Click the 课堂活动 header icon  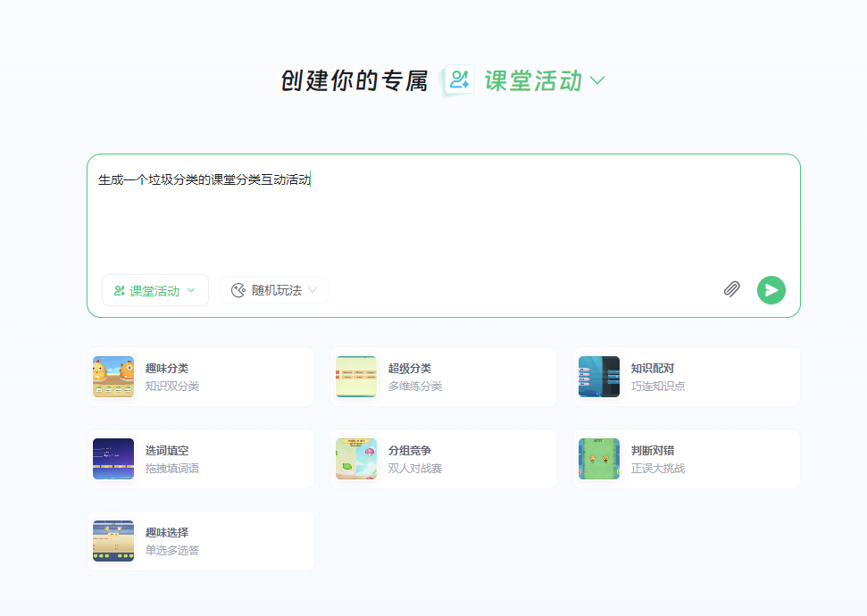[x=458, y=80]
